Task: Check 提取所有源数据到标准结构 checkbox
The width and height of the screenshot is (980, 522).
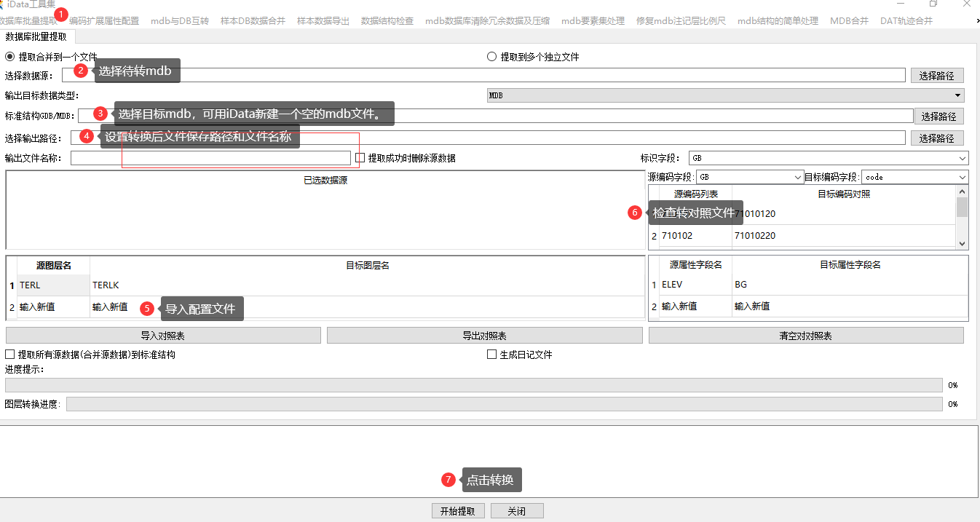Action: tap(10, 355)
